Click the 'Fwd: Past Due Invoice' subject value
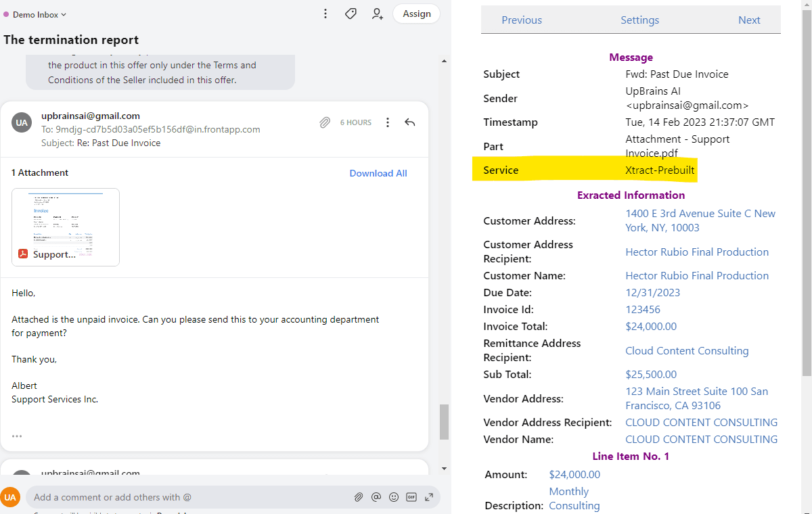Screen dimensions: 812x514 (x=677, y=74)
